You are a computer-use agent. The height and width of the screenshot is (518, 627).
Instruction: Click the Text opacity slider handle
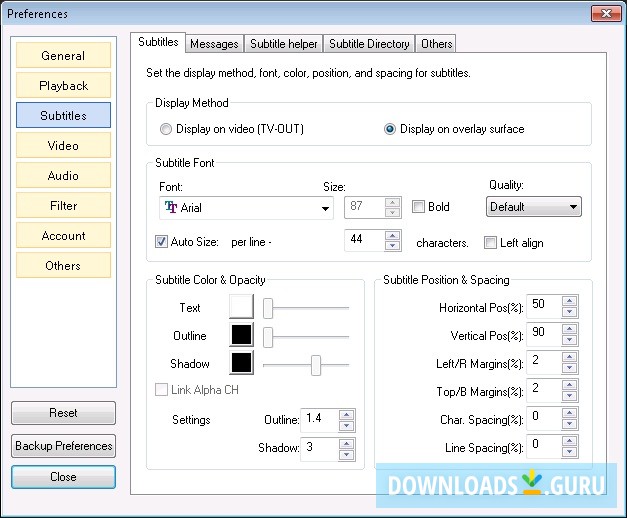268,308
